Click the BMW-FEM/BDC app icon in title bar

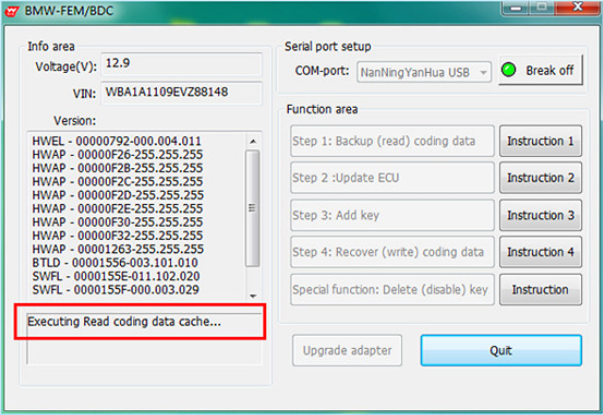12,11
